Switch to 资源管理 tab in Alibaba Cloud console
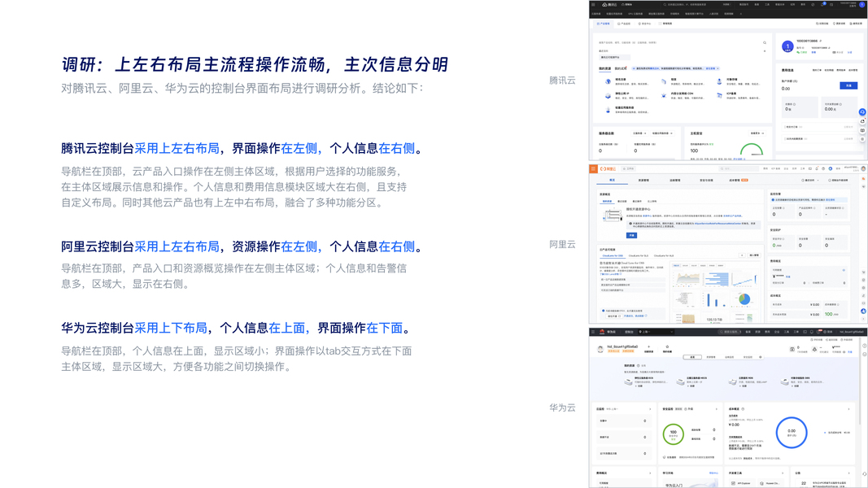 coord(643,181)
